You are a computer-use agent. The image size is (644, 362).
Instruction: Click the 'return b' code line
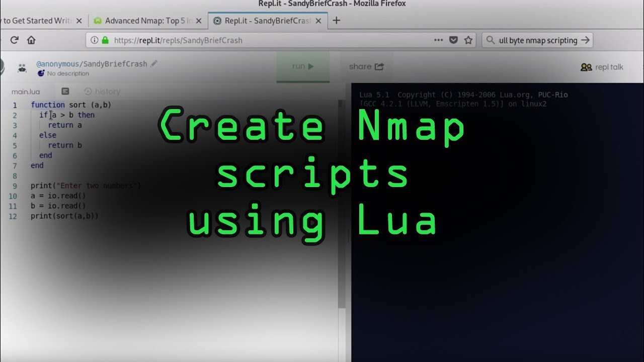click(65, 145)
